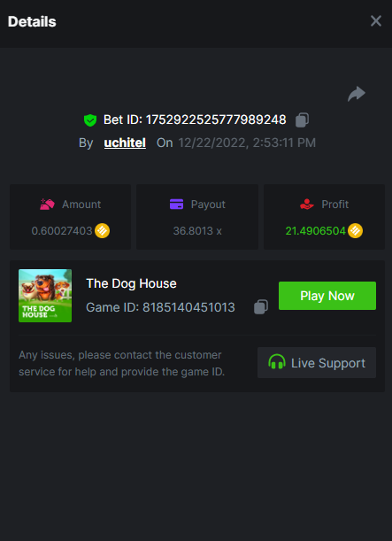Open the uchitel user profile link

click(125, 143)
